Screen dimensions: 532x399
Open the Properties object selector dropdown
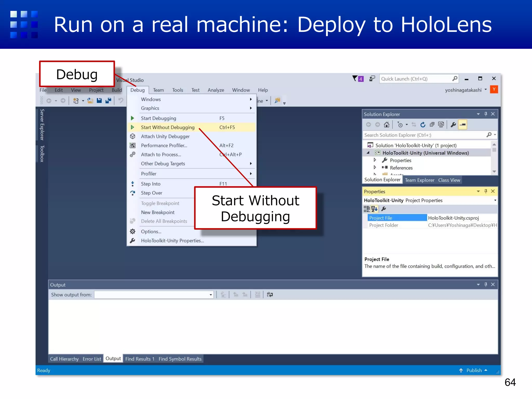click(x=495, y=200)
